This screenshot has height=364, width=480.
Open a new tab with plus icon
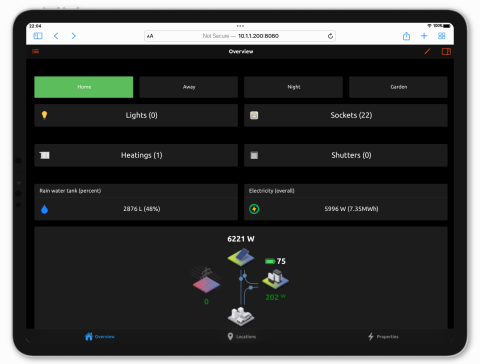pyautogui.click(x=424, y=36)
